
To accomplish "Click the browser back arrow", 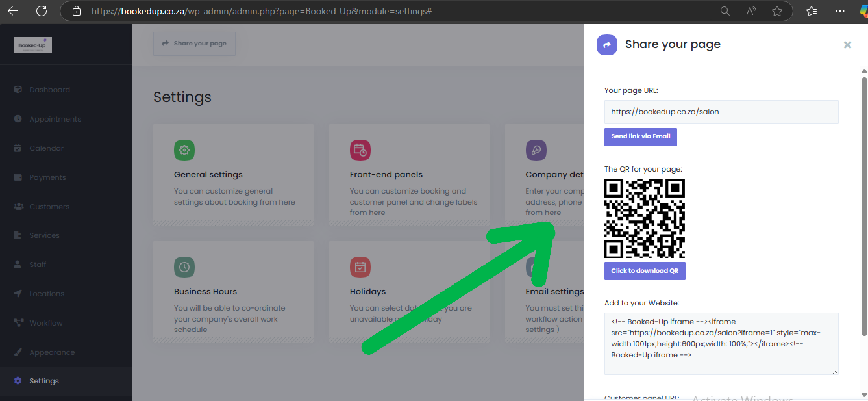I will [x=13, y=11].
